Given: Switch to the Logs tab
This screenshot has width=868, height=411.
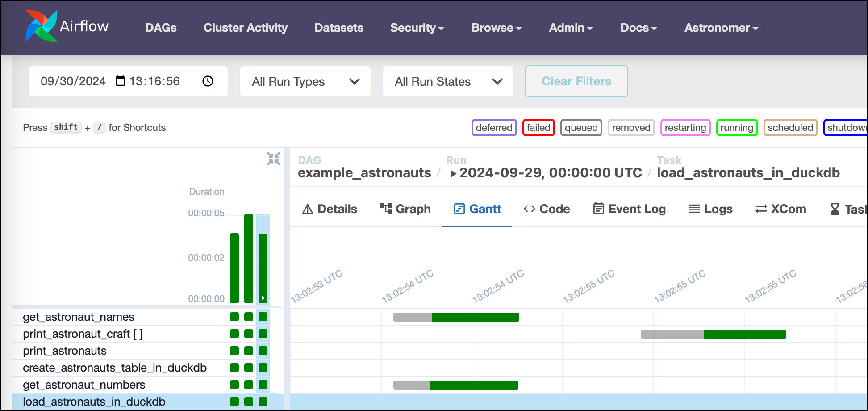Looking at the screenshot, I should [711, 209].
